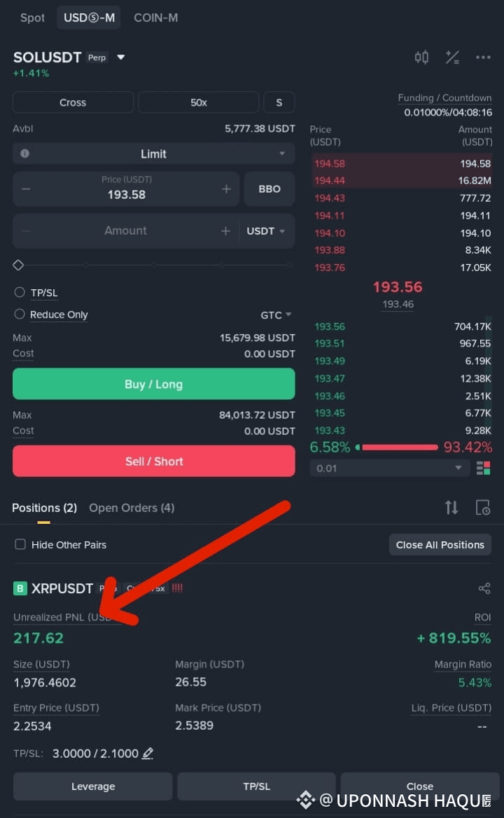This screenshot has width=504, height=818.
Task: Tap the Margin Ratio label
Action: tap(463, 664)
